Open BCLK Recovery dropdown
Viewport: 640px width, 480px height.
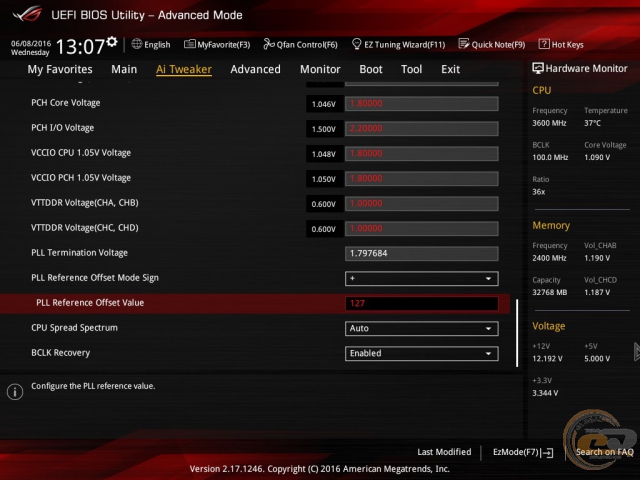[x=422, y=353]
